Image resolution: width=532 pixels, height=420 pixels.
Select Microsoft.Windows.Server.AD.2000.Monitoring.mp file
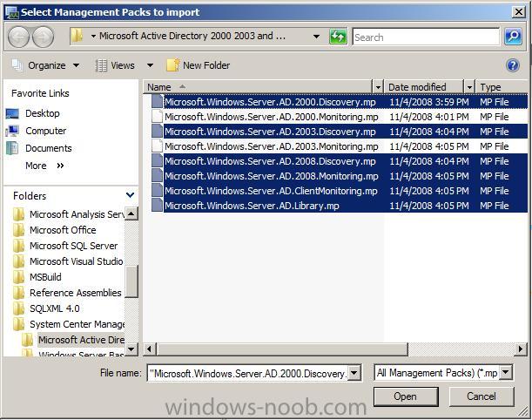272,117
